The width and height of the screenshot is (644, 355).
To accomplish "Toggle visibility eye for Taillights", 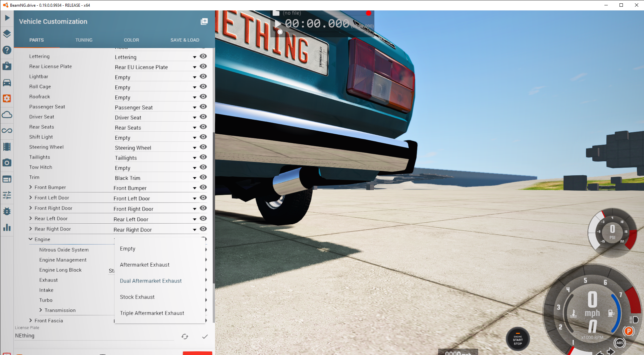I will [203, 157].
